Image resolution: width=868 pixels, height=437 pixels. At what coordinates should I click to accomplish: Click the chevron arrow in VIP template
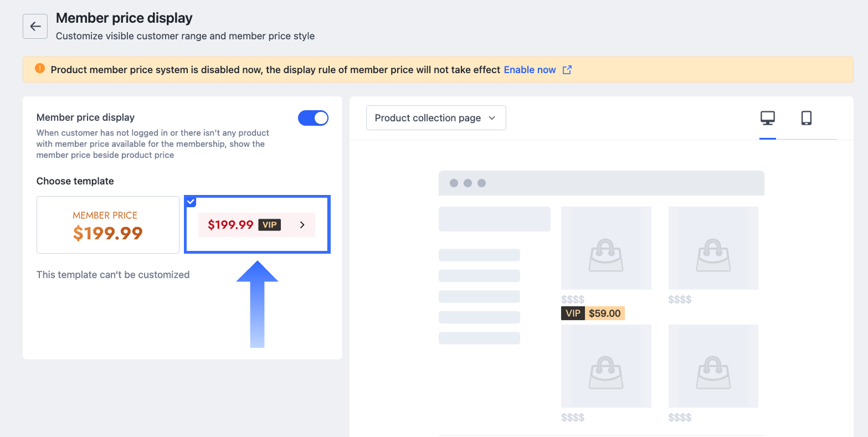tap(302, 225)
